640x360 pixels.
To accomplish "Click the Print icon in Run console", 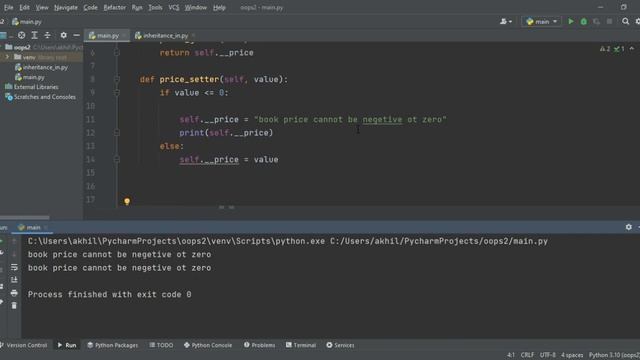I will [x=14, y=293].
